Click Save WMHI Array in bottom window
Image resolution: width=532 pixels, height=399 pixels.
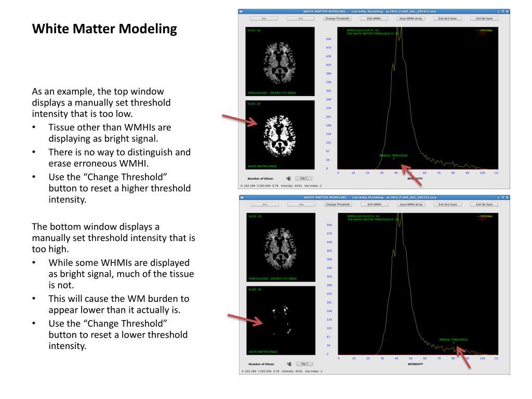point(411,204)
